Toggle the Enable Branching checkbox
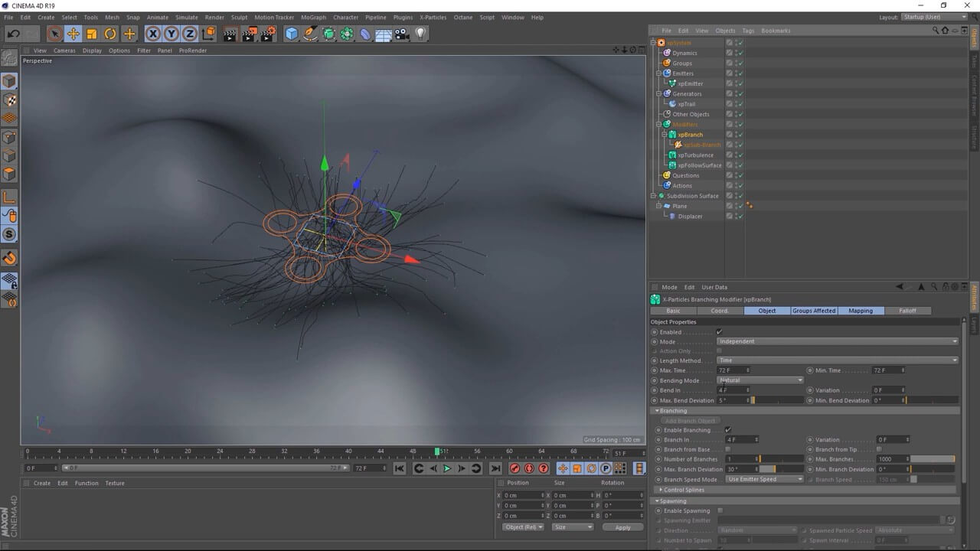980x551 pixels. [x=728, y=430]
